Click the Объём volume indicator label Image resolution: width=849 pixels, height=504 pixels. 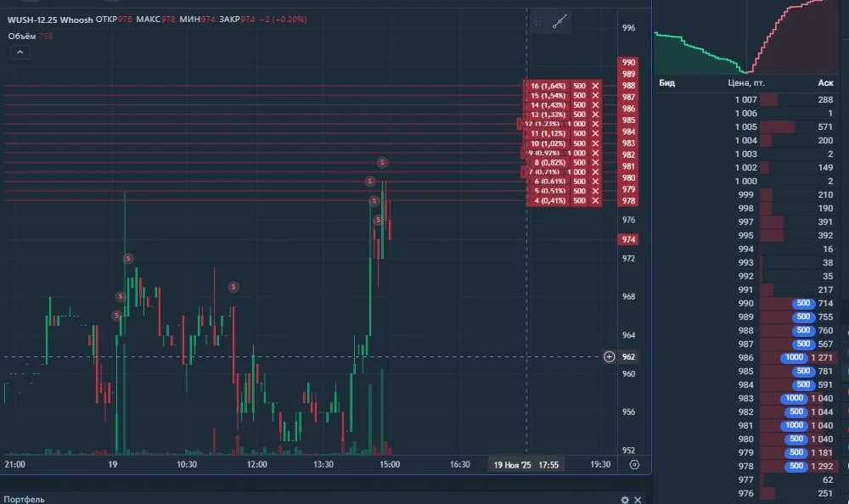pos(22,36)
